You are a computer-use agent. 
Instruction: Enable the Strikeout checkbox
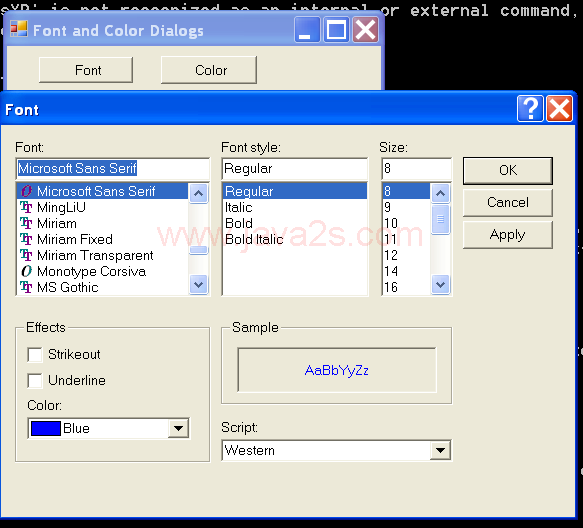coord(35,354)
